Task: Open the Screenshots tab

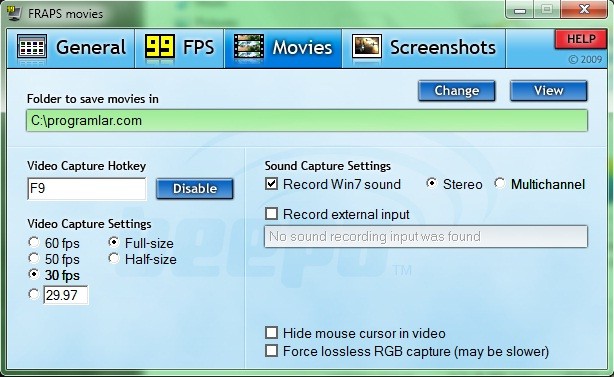Action: click(x=424, y=48)
